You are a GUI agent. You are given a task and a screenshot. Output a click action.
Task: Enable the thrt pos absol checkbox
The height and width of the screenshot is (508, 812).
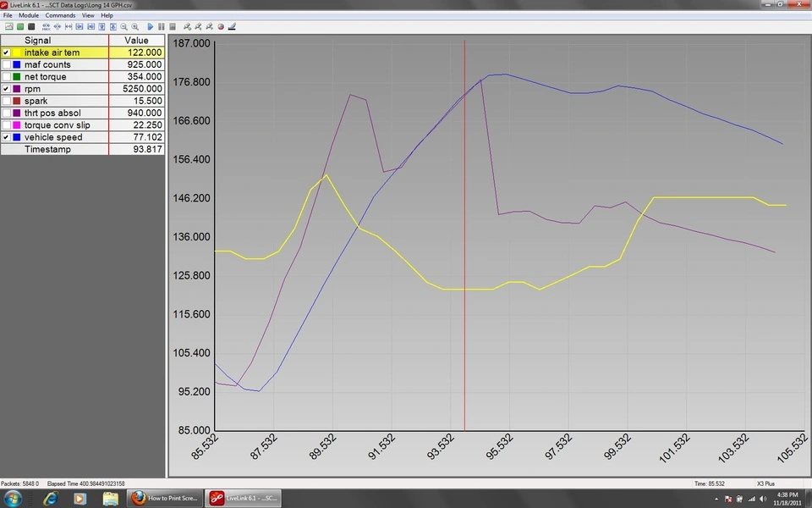[6, 113]
